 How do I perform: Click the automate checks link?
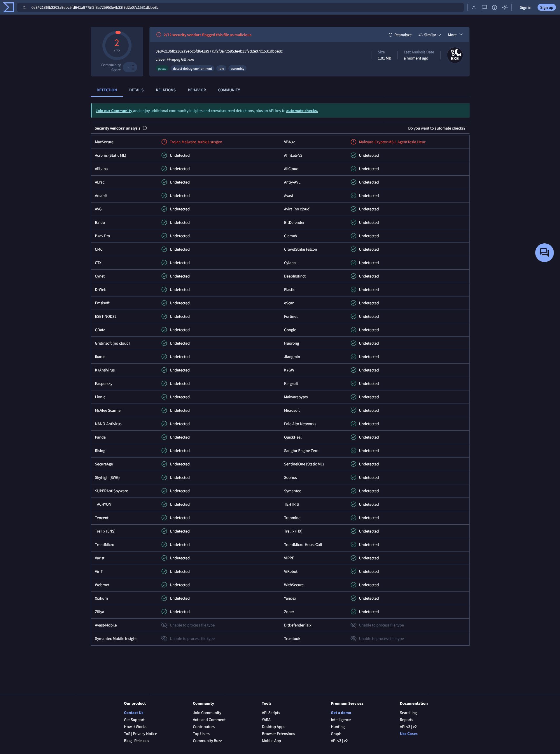[x=302, y=111]
